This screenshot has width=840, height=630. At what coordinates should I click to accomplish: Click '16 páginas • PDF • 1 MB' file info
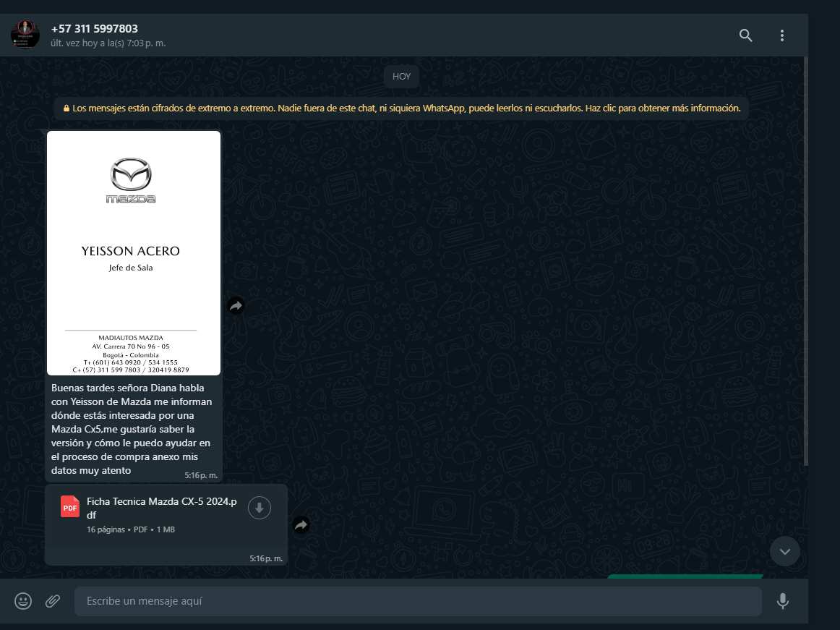coord(131,529)
